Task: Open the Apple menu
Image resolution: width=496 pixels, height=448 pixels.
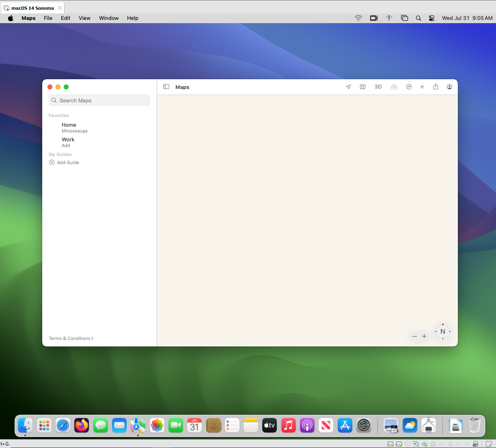Action: pos(11,18)
